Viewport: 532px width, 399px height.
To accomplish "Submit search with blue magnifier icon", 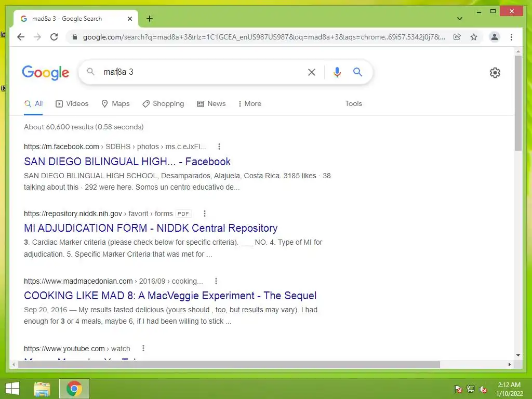I will (357, 72).
